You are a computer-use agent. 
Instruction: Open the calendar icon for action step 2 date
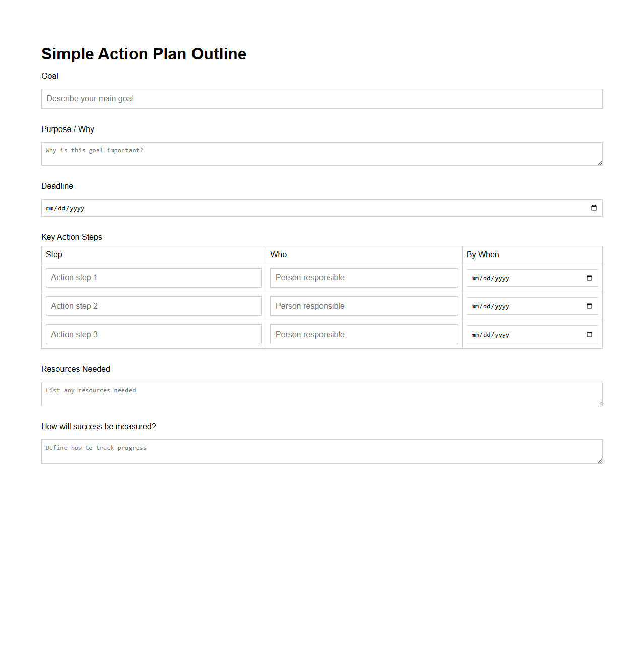click(589, 305)
